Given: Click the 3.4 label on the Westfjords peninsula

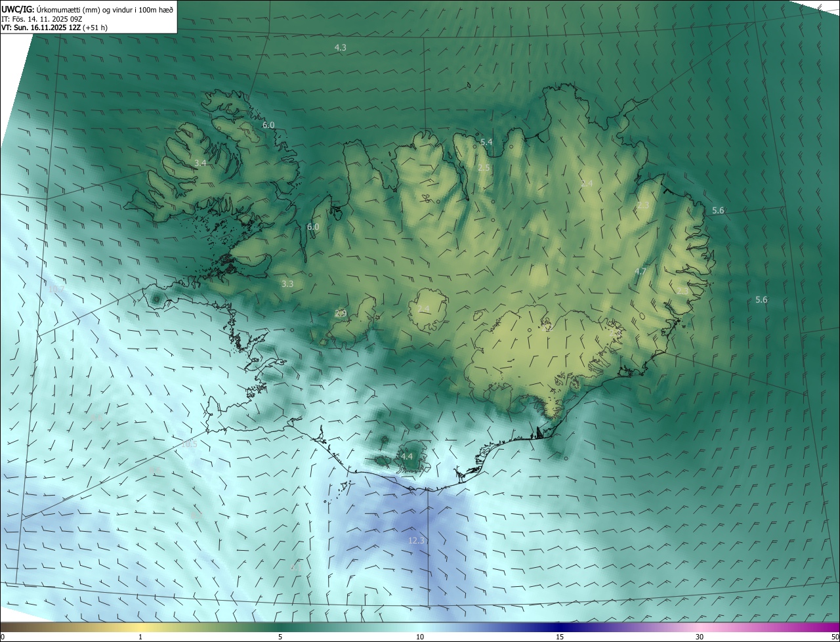Looking at the screenshot, I should [x=200, y=163].
